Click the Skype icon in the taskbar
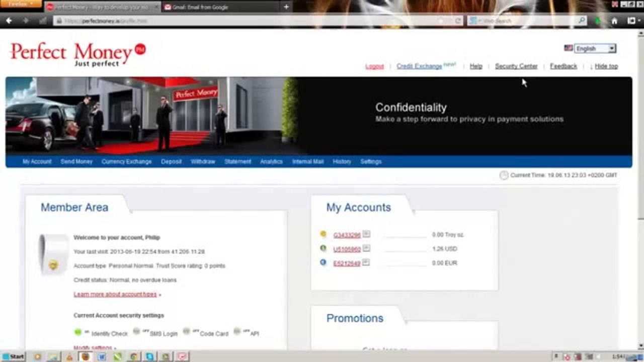The image size is (644, 362). [x=149, y=356]
